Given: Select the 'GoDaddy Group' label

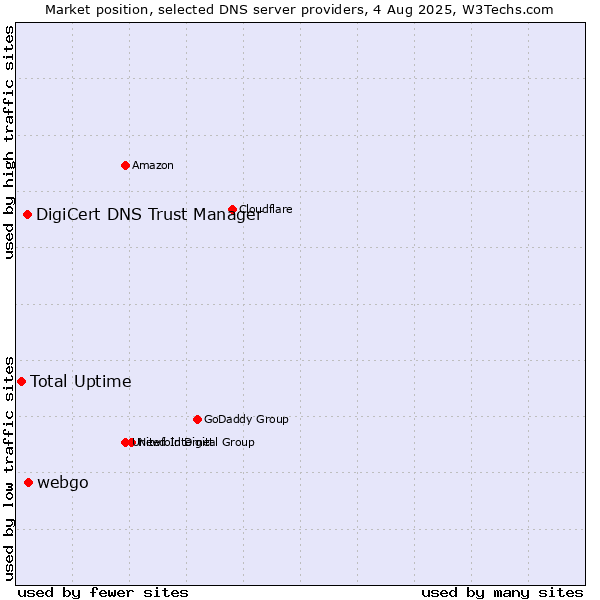Looking at the screenshot, I should [x=246, y=419].
